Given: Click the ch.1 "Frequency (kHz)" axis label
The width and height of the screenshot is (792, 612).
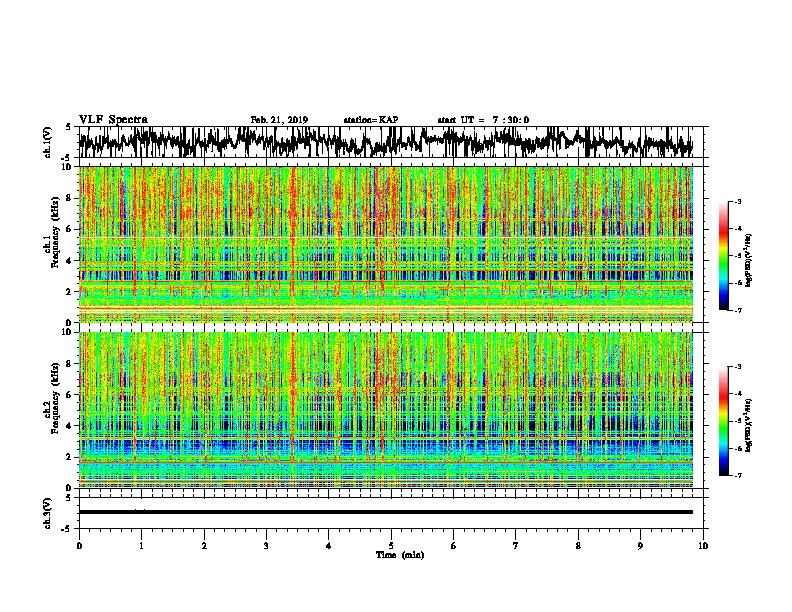Looking at the screenshot, I should click(x=55, y=232).
